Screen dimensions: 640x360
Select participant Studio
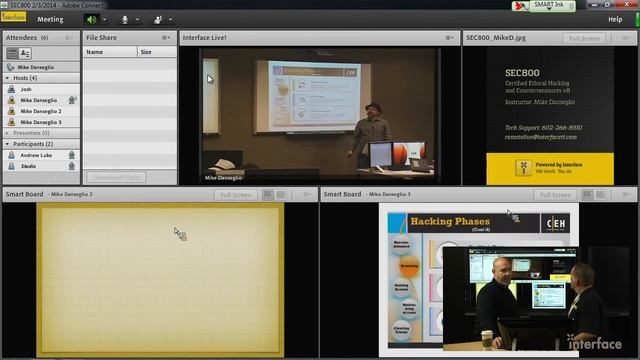[41, 166]
